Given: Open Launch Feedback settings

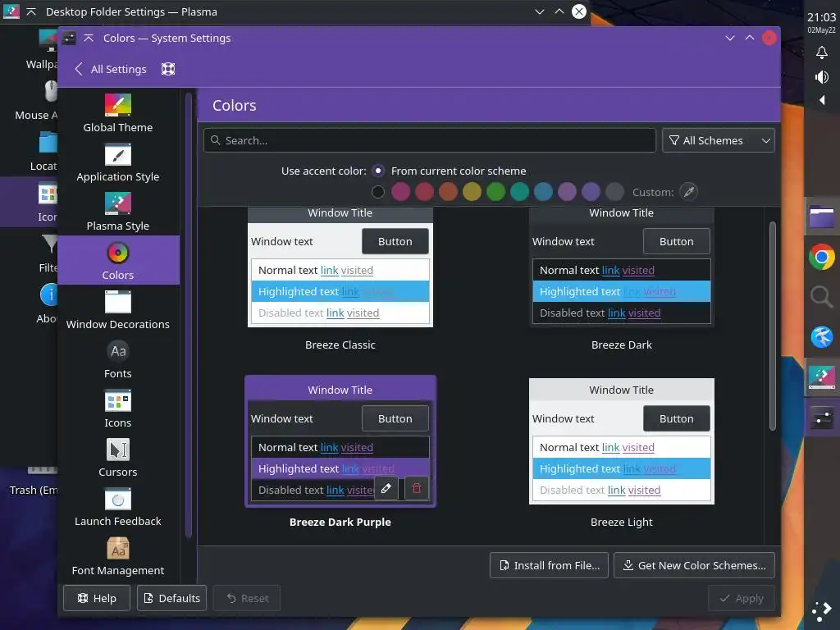Looking at the screenshot, I should [x=118, y=507].
